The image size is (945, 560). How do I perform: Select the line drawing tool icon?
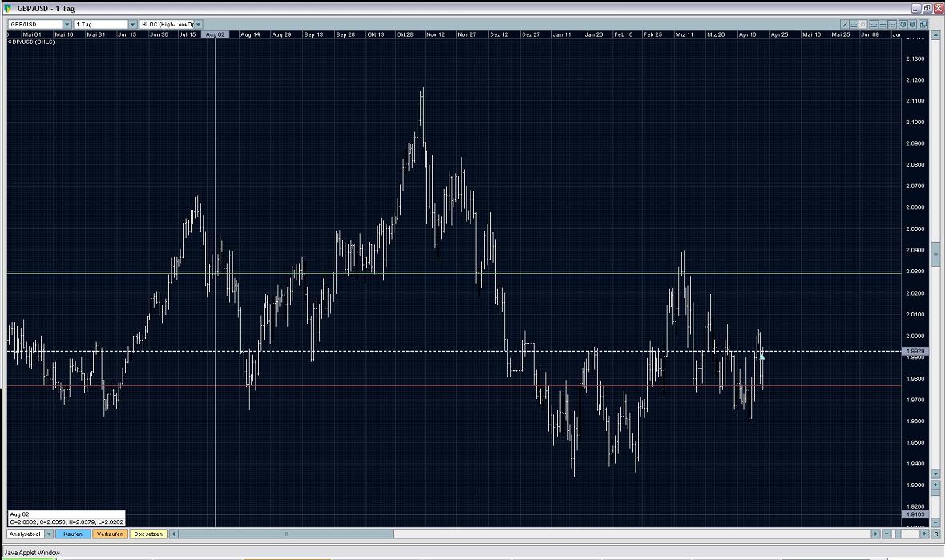844,25
